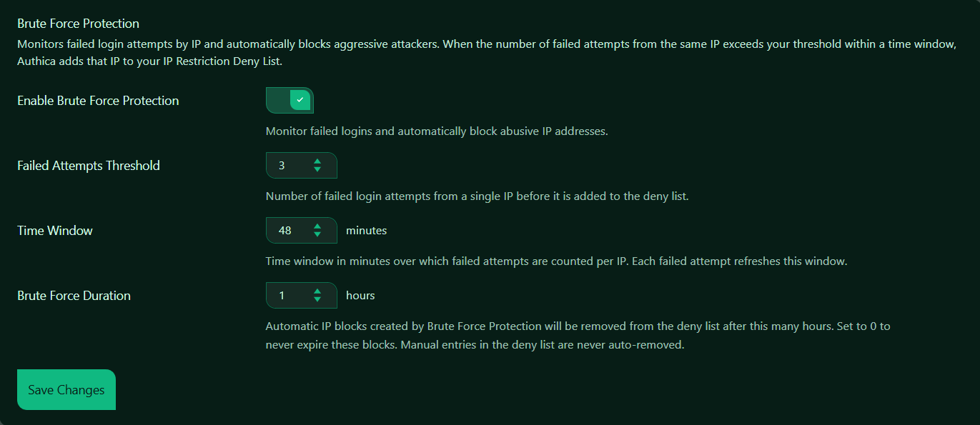Viewport: 980px width, 425px height.
Task: Click the Time Window label
Action: click(55, 231)
